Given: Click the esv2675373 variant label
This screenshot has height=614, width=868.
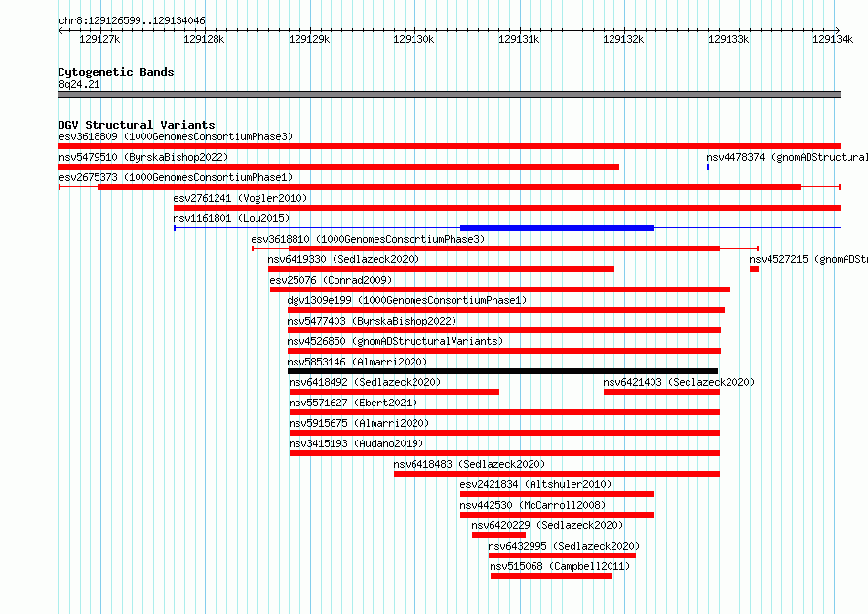Looking at the screenshot, I should [x=176, y=177].
